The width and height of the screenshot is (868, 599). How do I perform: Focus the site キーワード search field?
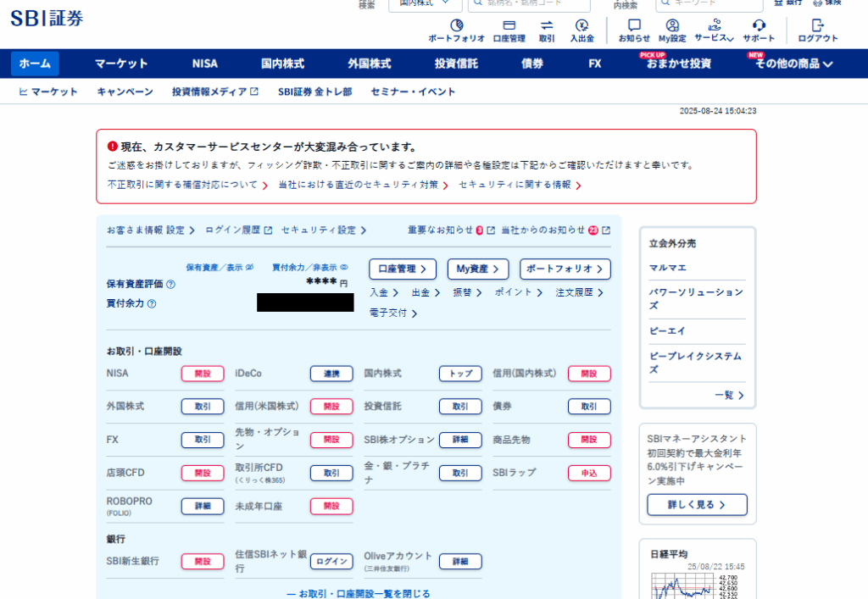(x=709, y=4)
